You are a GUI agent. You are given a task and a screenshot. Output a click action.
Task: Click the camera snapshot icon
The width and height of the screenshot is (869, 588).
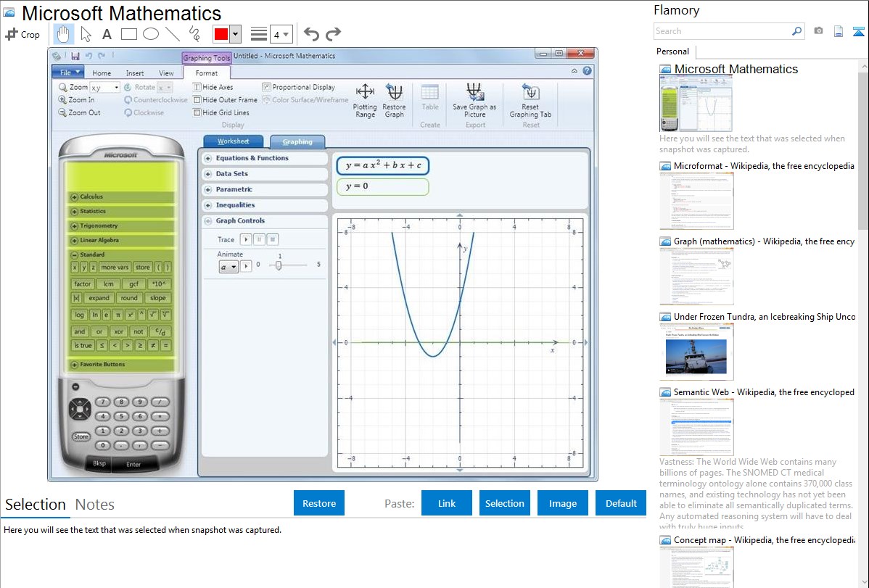tap(818, 31)
